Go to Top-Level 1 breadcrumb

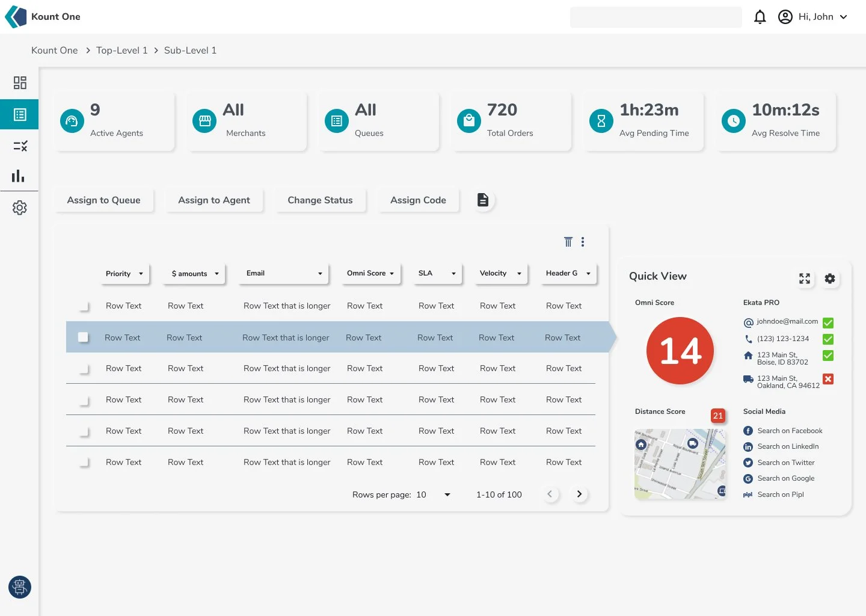pos(122,51)
